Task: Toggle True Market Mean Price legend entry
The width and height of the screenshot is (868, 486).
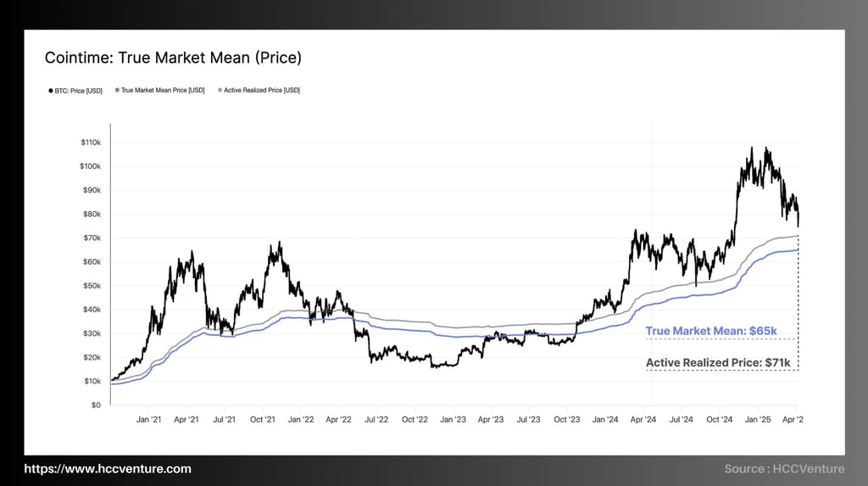Action: [x=159, y=90]
